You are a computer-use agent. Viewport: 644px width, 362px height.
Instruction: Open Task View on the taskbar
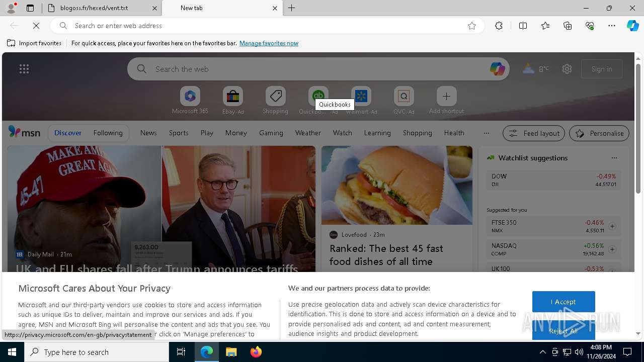(181, 352)
